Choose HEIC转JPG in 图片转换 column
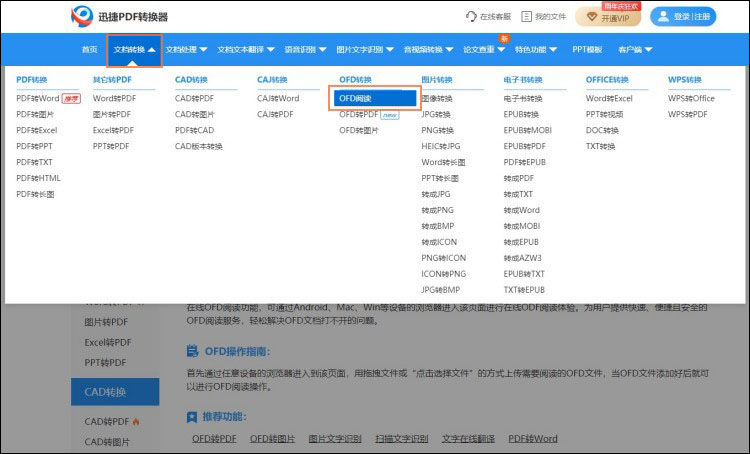The image size is (750, 454). (x=441, y=146)
